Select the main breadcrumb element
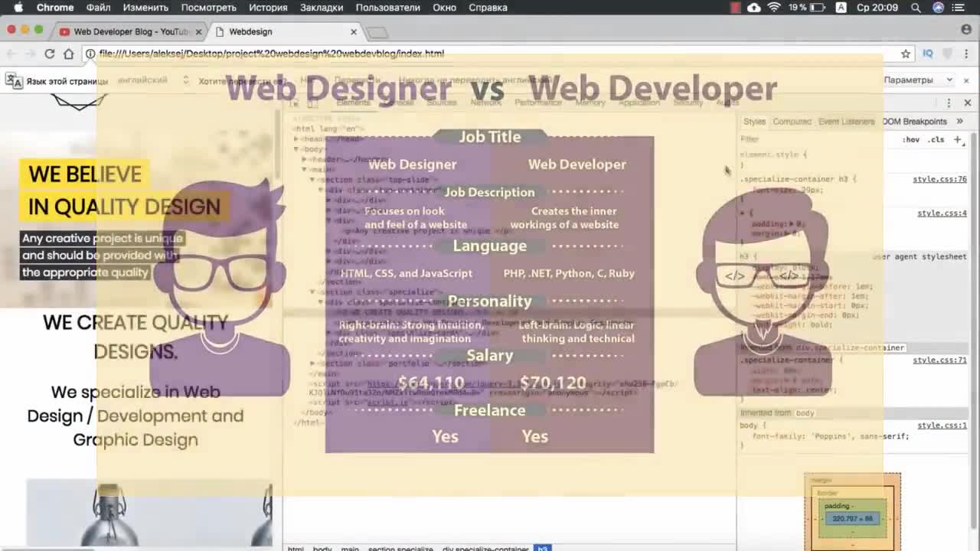The width and height of the screenshot is (980, 551). pos(350,548)
